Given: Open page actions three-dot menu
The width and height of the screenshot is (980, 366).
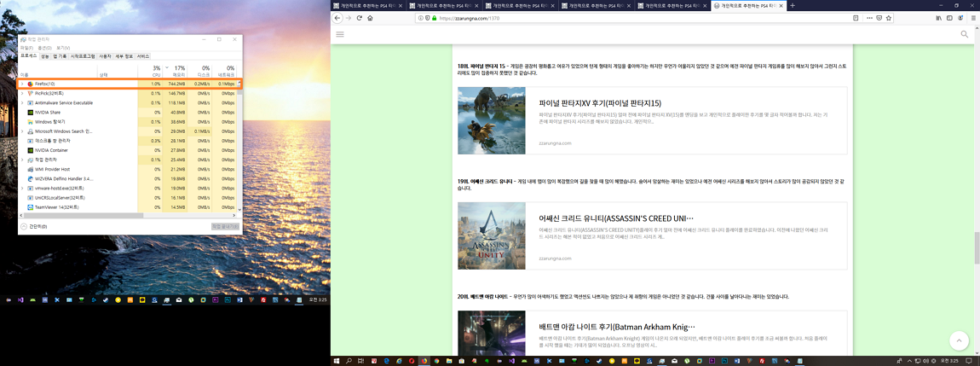Looking at the screenshot, I should click(x=869, y=18).
